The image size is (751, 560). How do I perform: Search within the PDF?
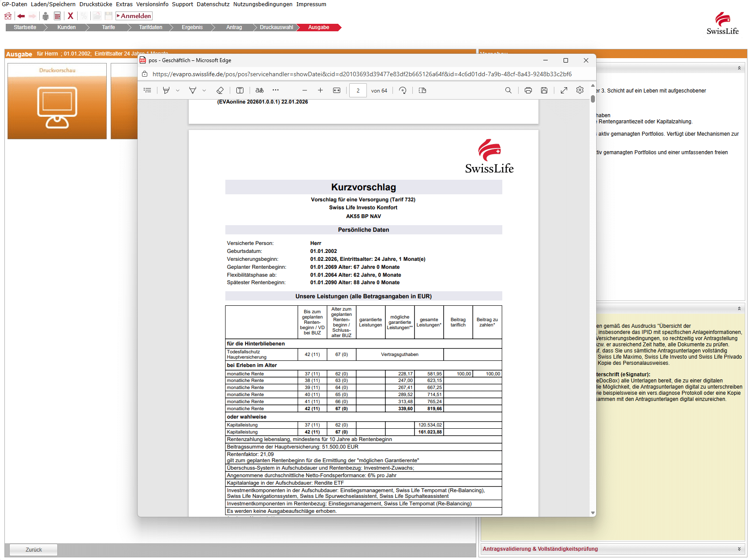point(508,90)
